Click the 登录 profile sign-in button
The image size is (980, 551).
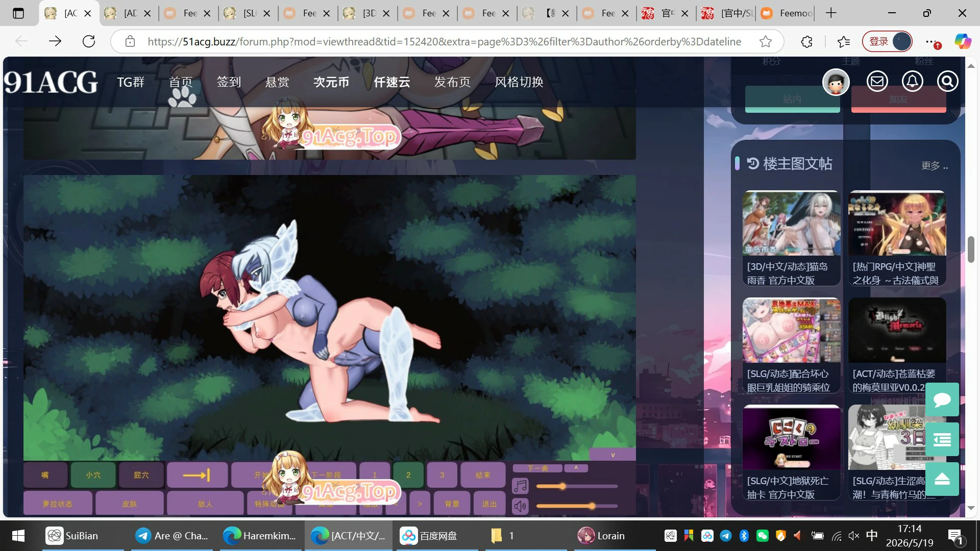pos(888,41)
